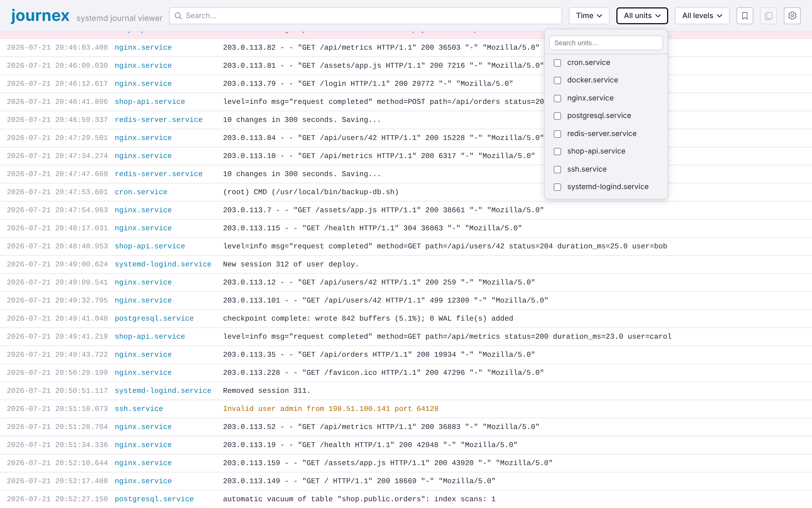The height and width of the screenshot is (508, 812).
Task: Click cron.service link at 20:47:53.601
Action: 141,192
